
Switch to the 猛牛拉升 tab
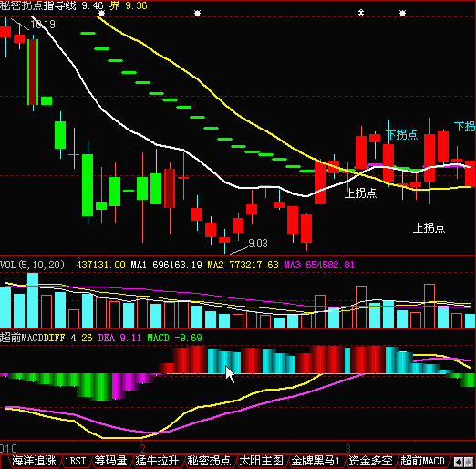(157, 461)
